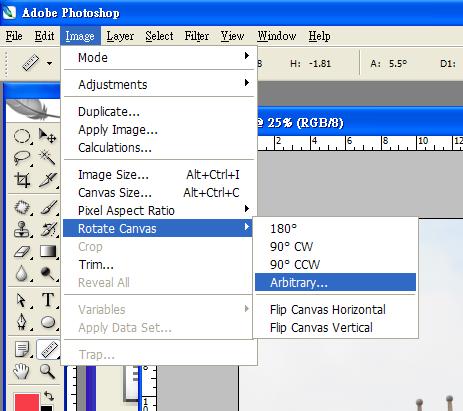The height and width of the screenshot is (411, 463).
Task: Expand the Mode submenu
Action: (x=158, y=57)
